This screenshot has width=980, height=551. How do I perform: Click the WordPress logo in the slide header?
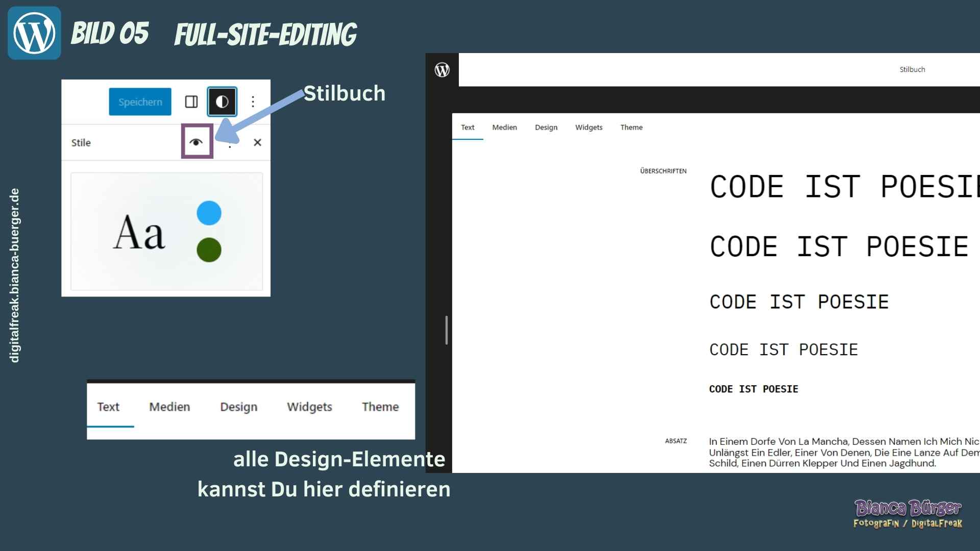click(34, 33)
